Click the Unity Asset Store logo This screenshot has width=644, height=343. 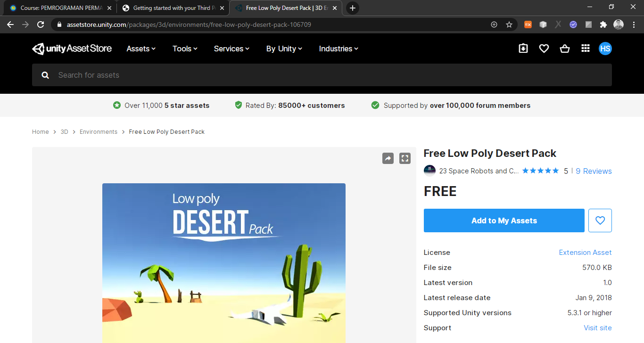click(x=72, y=49)
